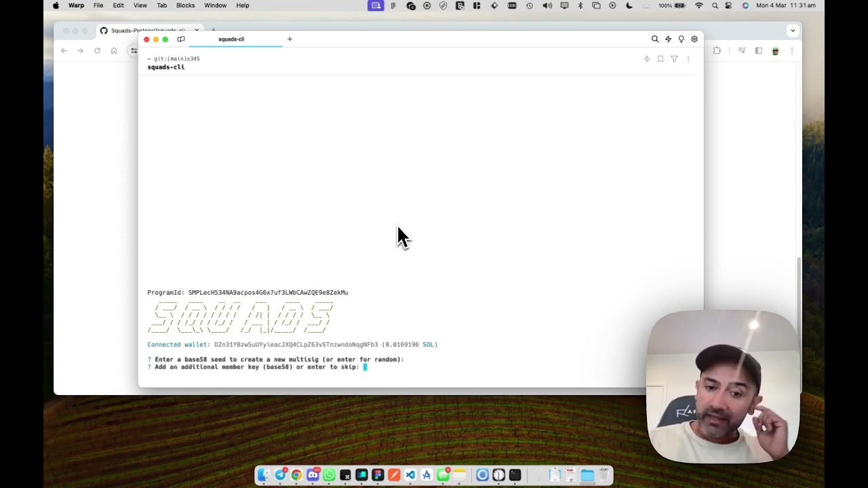
Task: Open Visual Studio Code from the dock
Action: point(410,475)
